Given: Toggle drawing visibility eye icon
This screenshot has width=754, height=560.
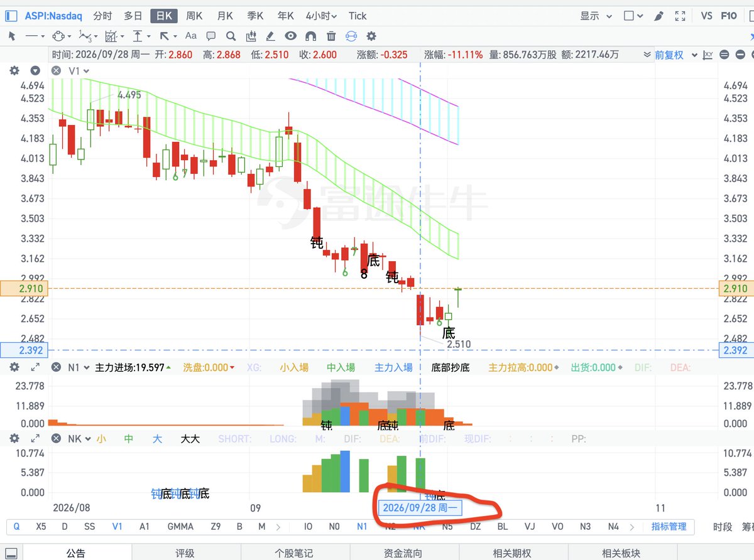Looking at the screenshot, I should (290, 36).
